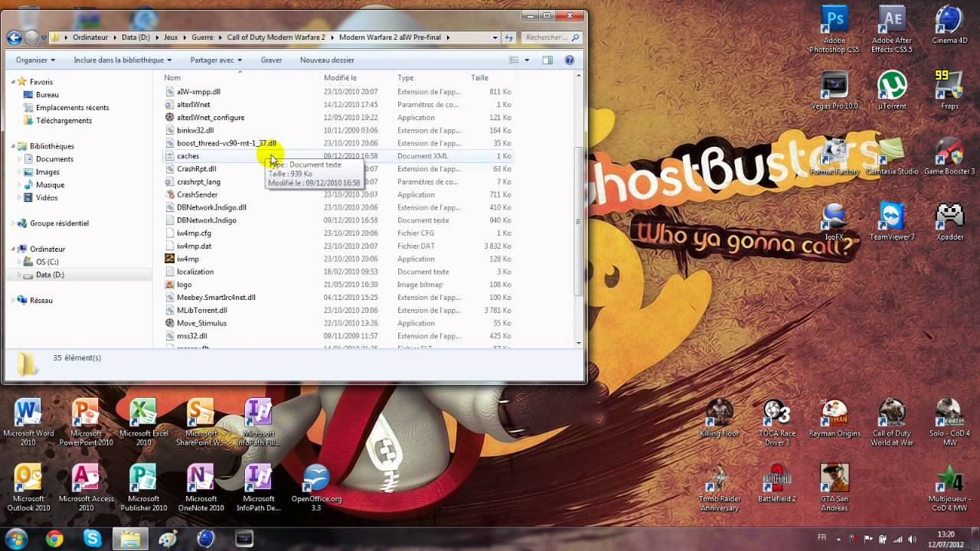Launch OpenOffice.org 3.3 desktop icon
Image resolution: width=980 pixels, height=551 pixels.
click(x=316, y=488)
